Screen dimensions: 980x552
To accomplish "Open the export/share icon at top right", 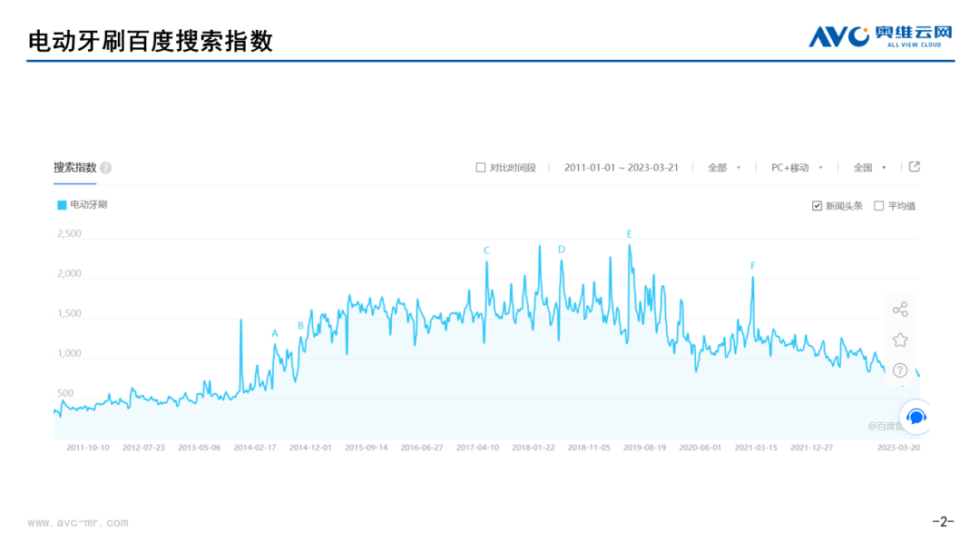I will [914, 167].
